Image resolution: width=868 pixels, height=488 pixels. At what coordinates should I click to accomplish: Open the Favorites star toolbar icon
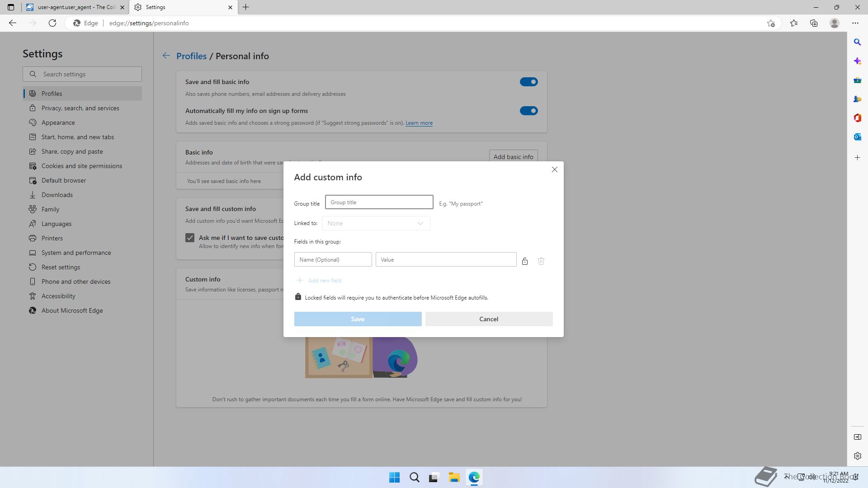coord(794,23)
